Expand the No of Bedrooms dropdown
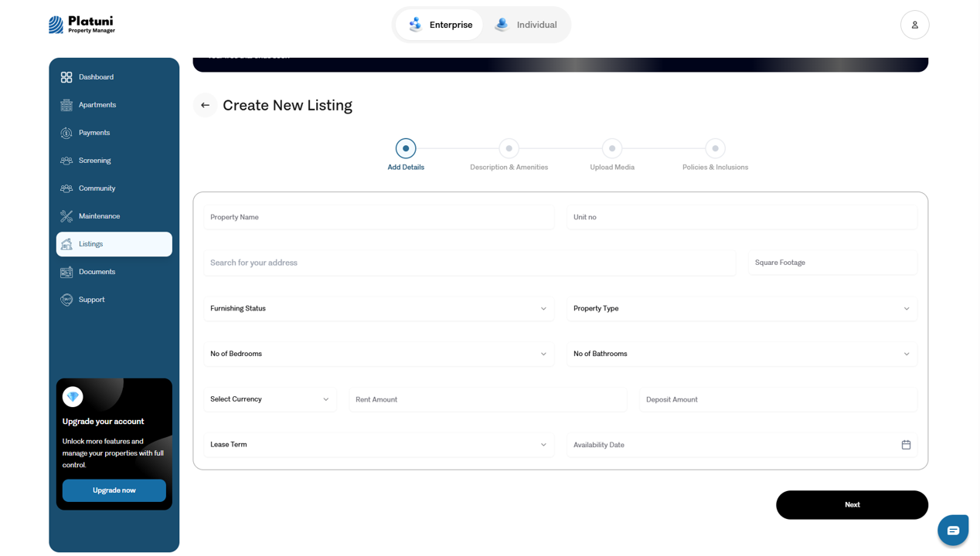This screenshot has height=556, width=980. 379,354
